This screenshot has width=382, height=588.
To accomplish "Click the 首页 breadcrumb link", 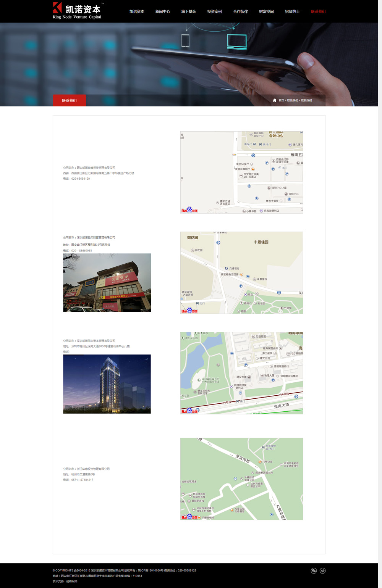I will click(x=281, y=100).
